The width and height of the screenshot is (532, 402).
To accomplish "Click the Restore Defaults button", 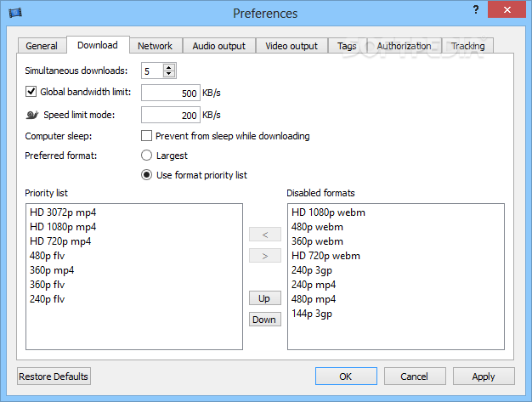I will point(54,377).
